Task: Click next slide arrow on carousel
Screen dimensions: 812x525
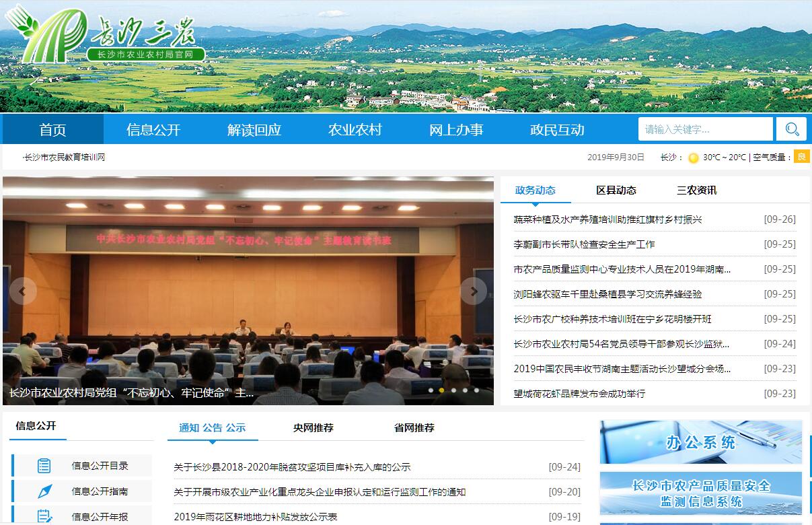Action: (474, 291)
